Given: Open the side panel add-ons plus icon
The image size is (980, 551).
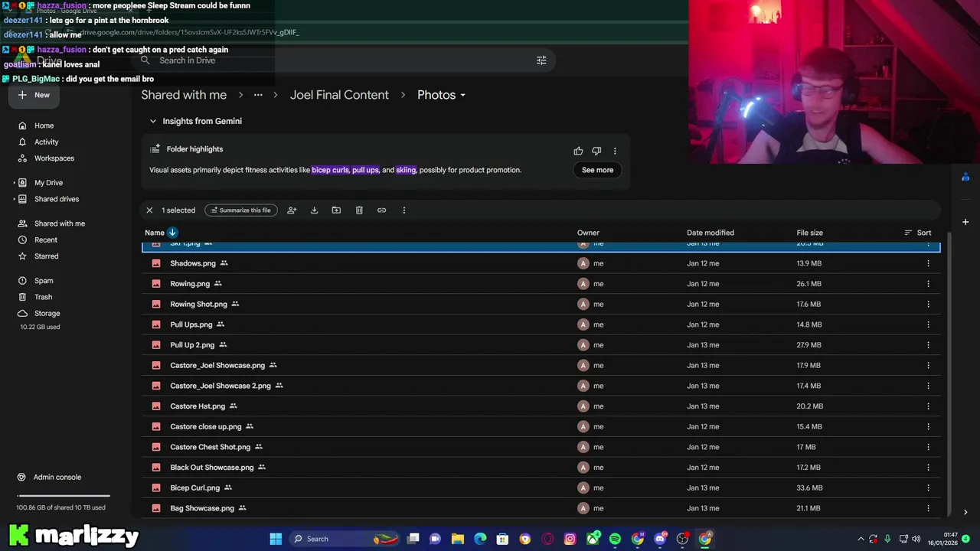Looking at the screenshot, I should [x=965, y=222].
